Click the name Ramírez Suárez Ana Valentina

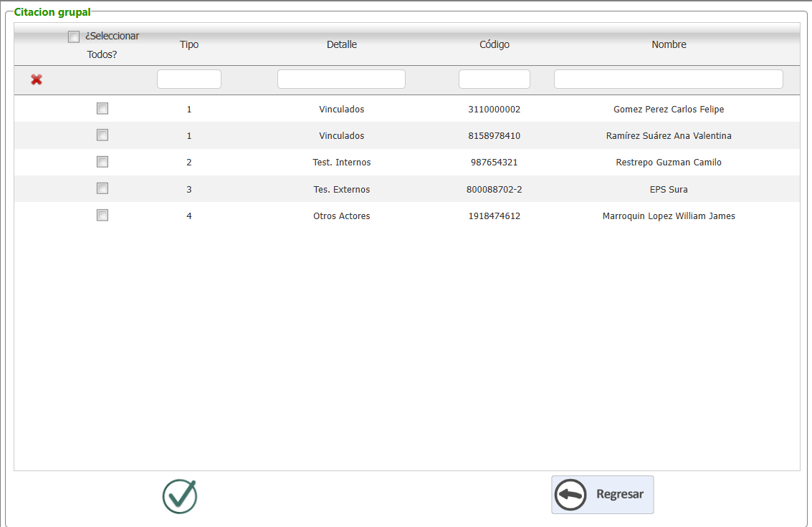click(669, 135)
